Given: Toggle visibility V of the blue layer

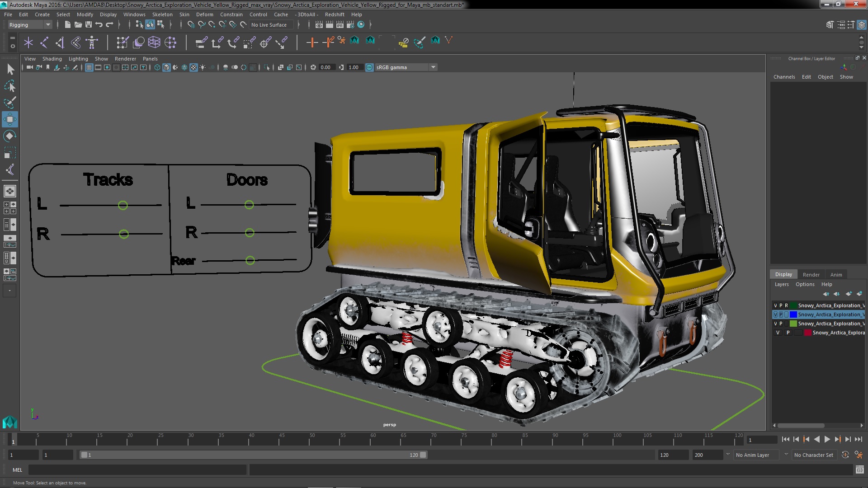Looking at the screenshot, I should 776,314.
